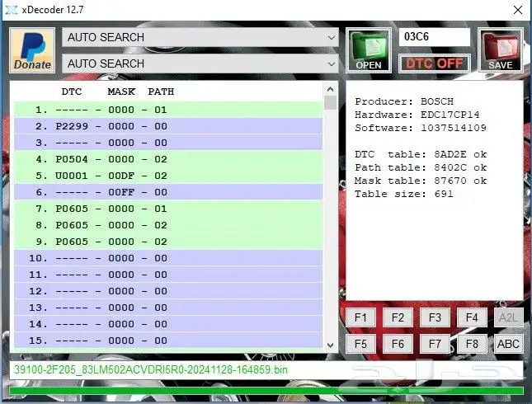This screenshot has height=404, width=532.
Task: Click the F4 button
Action: click(472, 317)
